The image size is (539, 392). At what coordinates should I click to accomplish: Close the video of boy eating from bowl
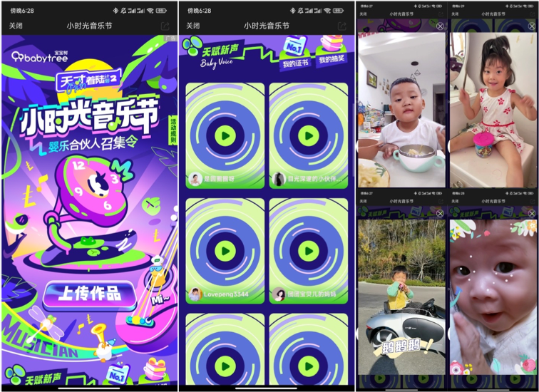[x=440, y=26]
